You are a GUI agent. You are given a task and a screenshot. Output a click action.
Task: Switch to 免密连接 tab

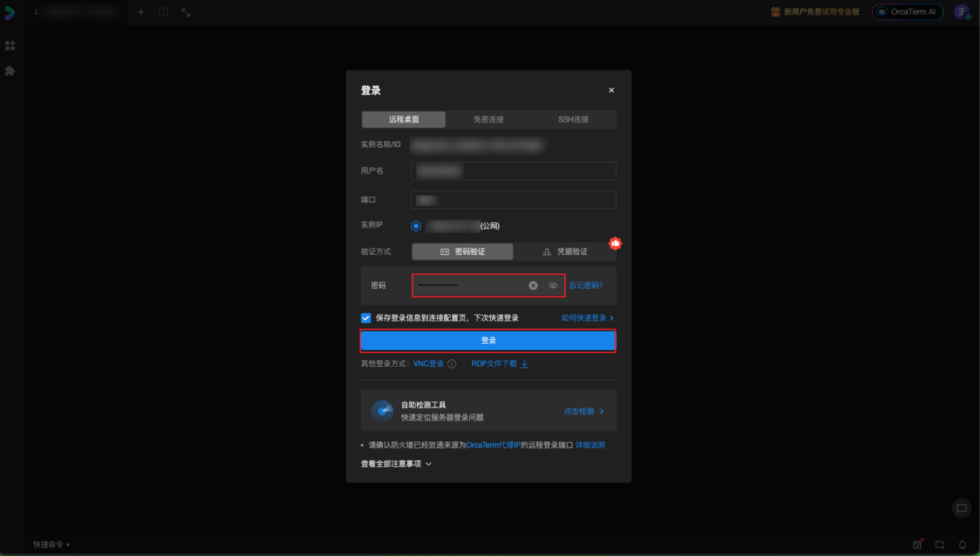(x=488, y=119)
